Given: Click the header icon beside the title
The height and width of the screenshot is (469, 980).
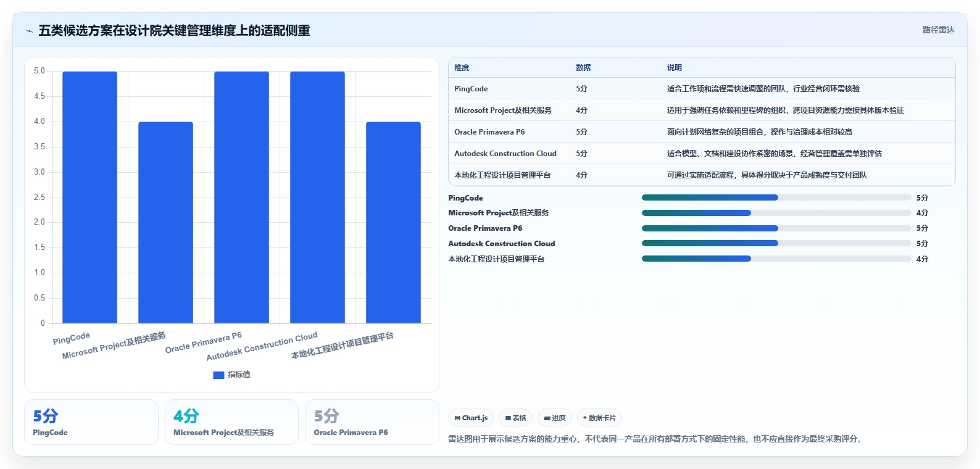Looking at the screenshot, I should [x=29, y=30].
